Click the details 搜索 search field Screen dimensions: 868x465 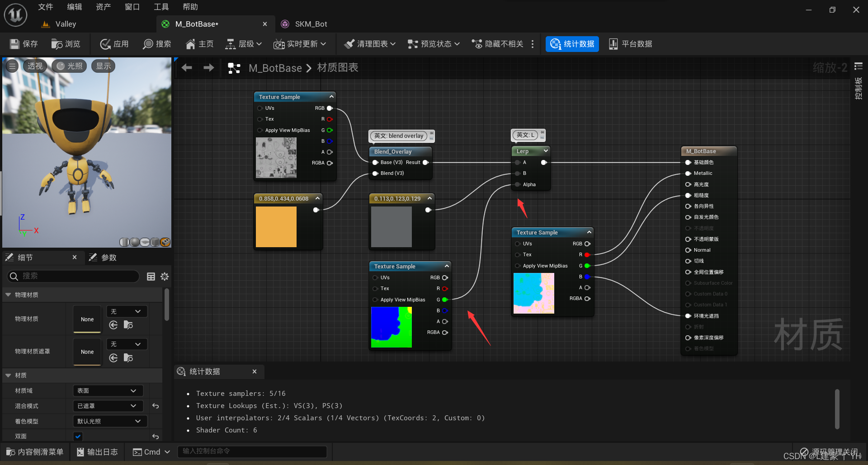tap(73, 276)
